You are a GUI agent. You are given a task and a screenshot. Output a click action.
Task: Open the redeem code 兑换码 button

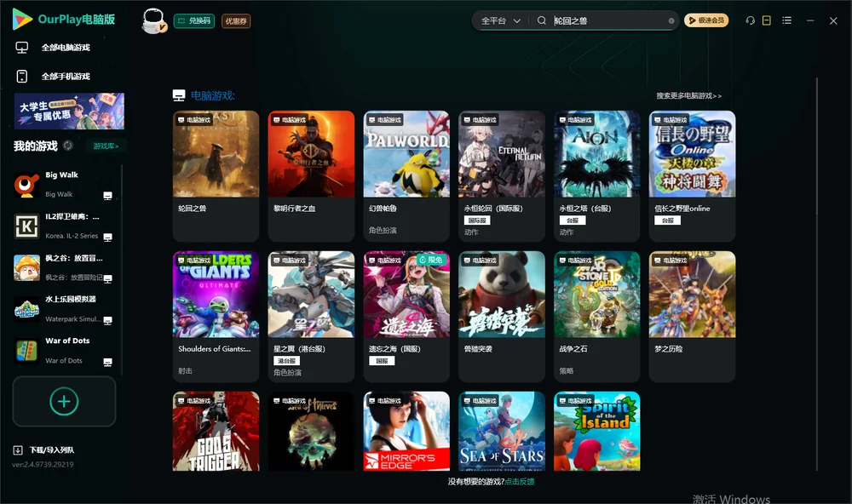[x=194, y=21]
